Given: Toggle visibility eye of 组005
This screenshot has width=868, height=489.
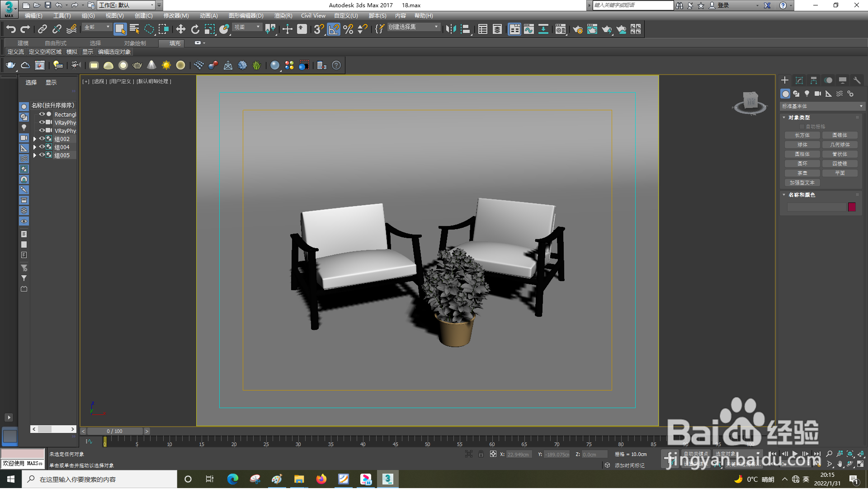Looking at the screenshot, I should [42, 155].
